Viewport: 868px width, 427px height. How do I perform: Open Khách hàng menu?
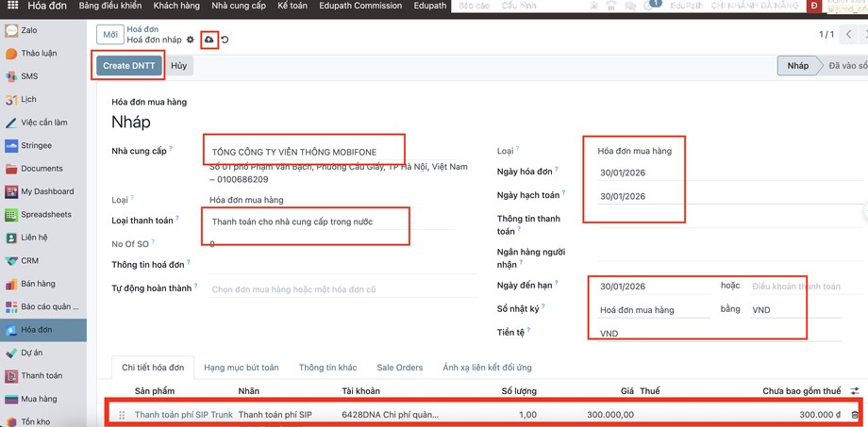click(176, 6)
